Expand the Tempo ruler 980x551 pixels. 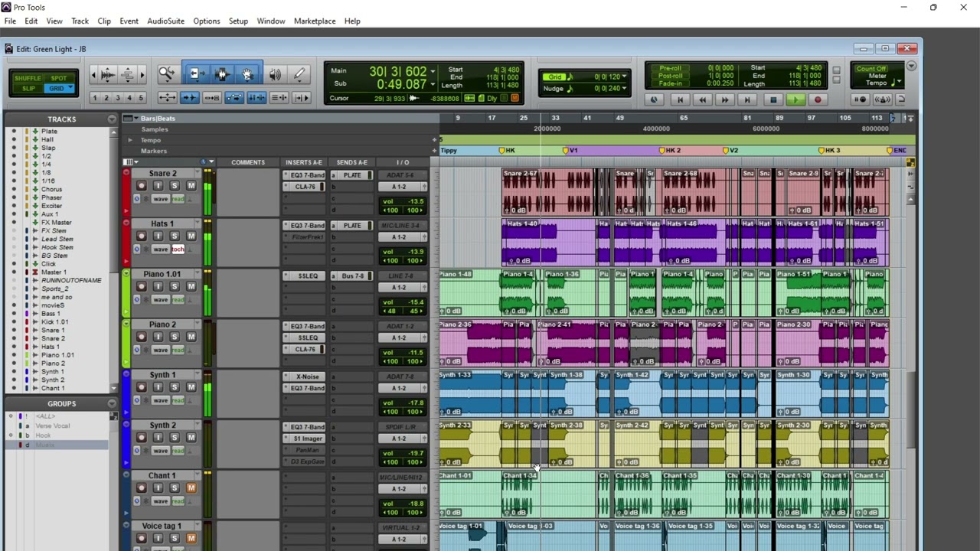[x=130, y=140]
